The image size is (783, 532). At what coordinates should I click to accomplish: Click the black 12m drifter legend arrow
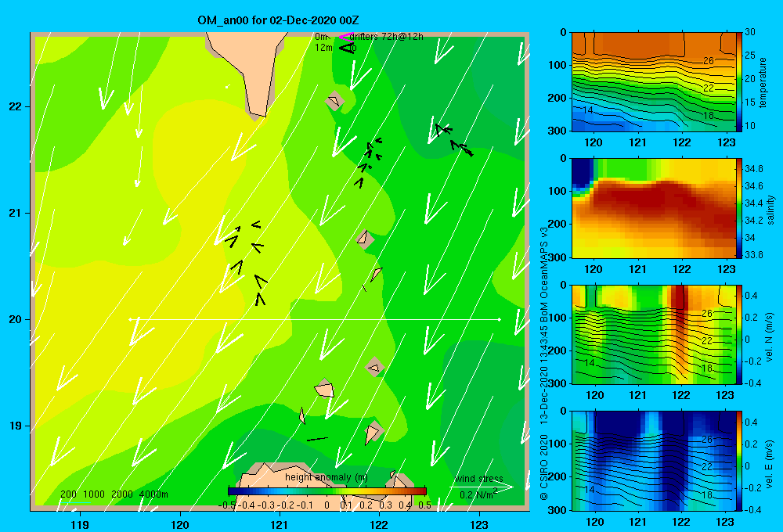(x=346, y=48)
